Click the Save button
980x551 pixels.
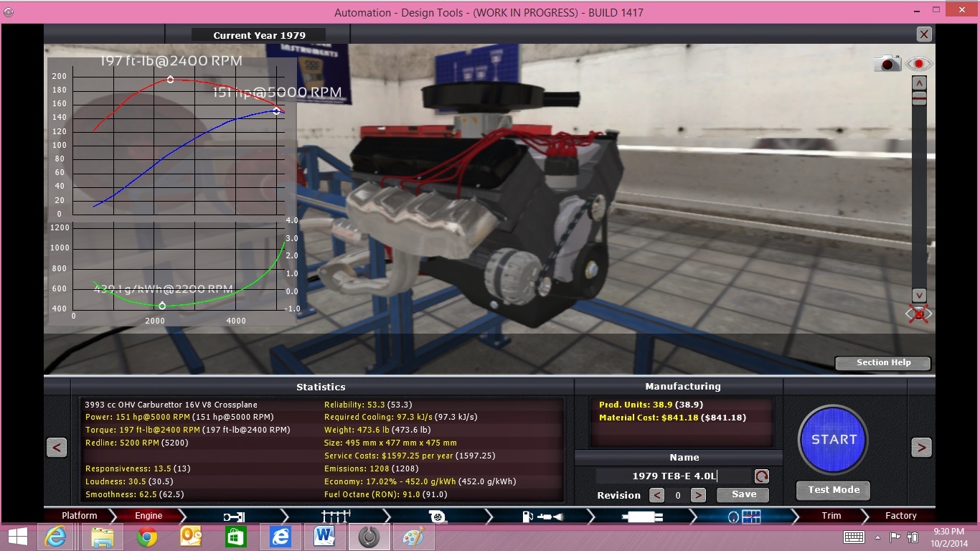[x=743, y=494]
